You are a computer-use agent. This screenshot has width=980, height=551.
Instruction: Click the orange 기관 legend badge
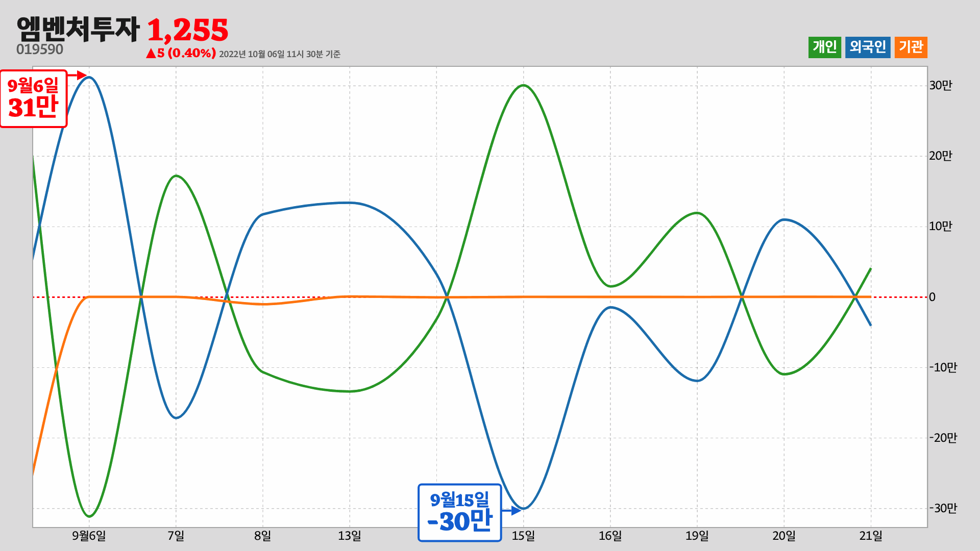(x=911, y=47)
